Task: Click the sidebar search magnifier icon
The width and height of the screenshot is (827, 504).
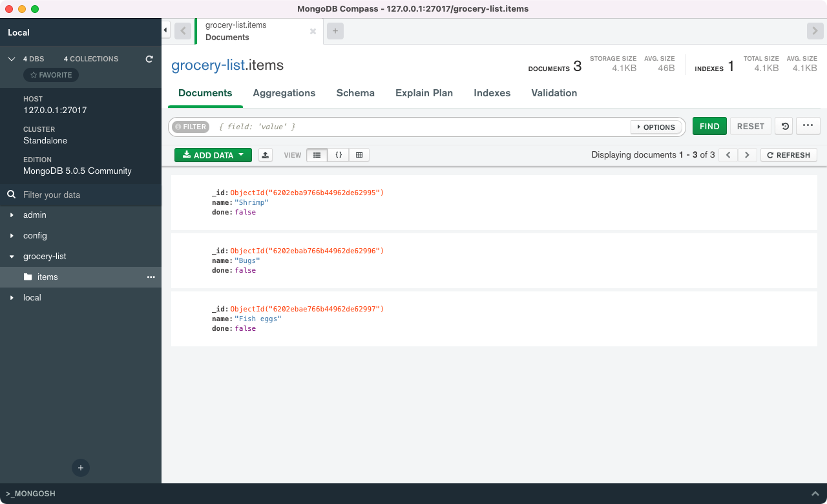Action: tap(11, 194)
